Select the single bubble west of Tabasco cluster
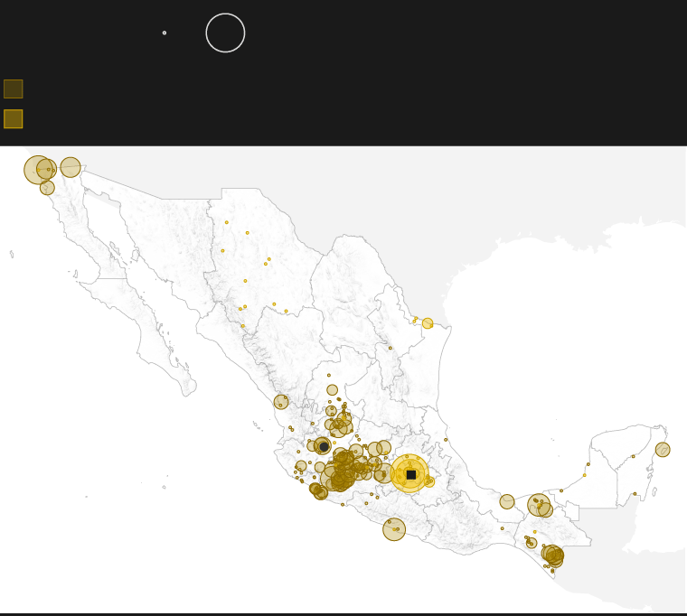Image resolution: width=687 pixels, height=616 pixels. [507, 501]
